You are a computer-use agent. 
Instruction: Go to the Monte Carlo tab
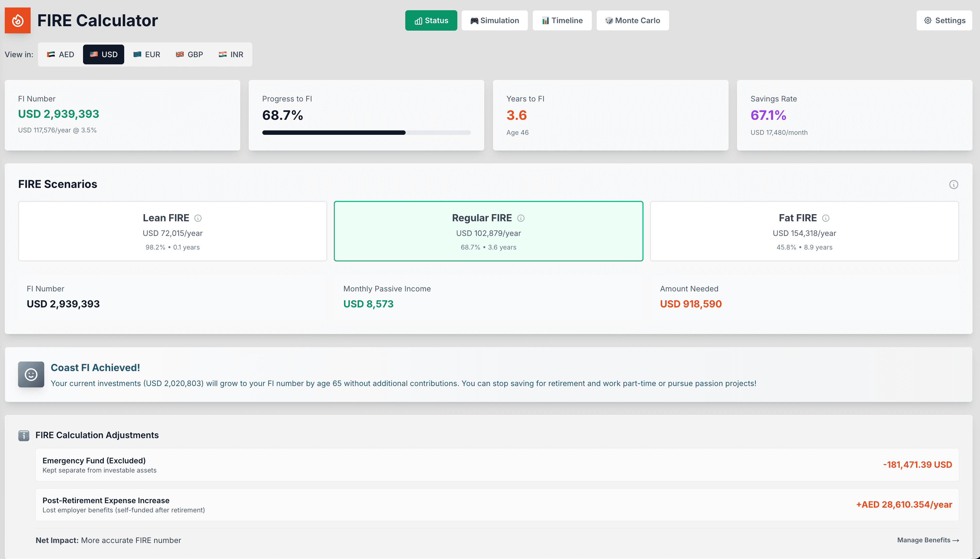(633, 20)
